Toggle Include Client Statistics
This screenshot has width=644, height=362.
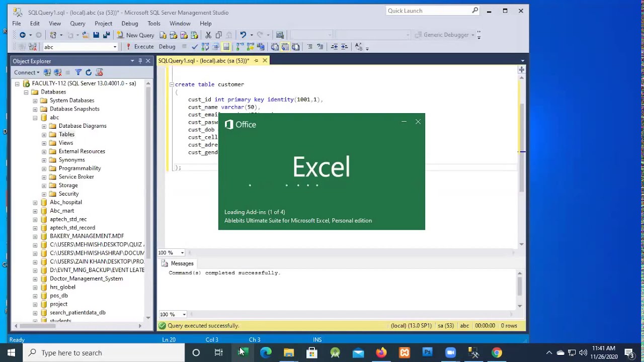tap(261, 47)
